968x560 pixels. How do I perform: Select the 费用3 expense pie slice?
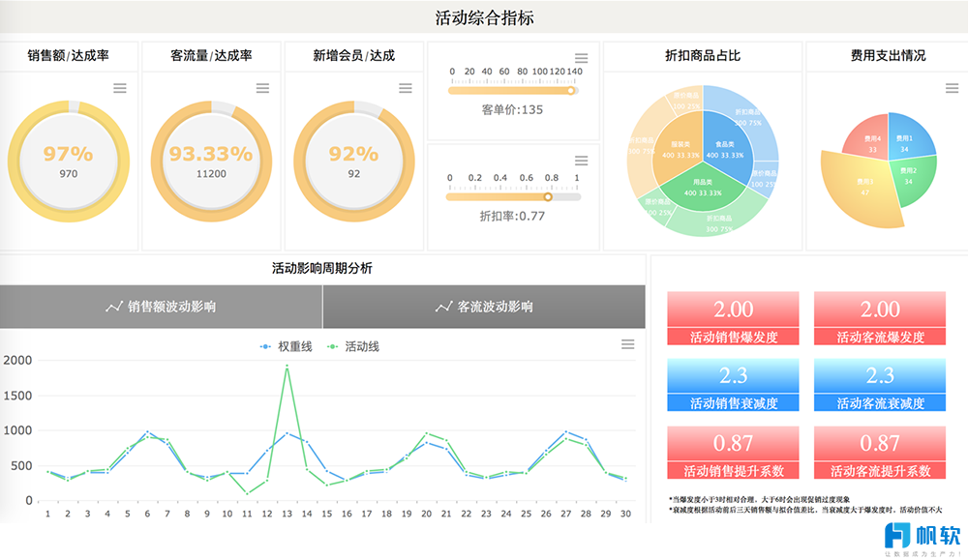[x=862, y=188]
